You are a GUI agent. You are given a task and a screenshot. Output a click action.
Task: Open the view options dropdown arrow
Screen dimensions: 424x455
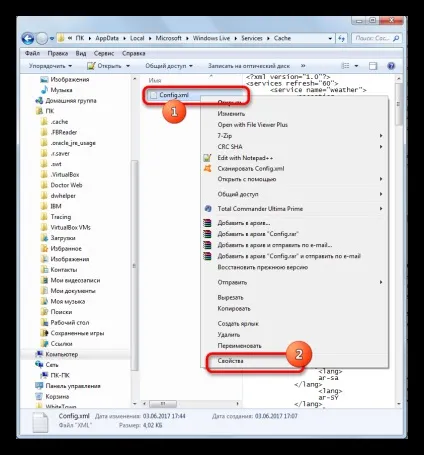[356, 66]
